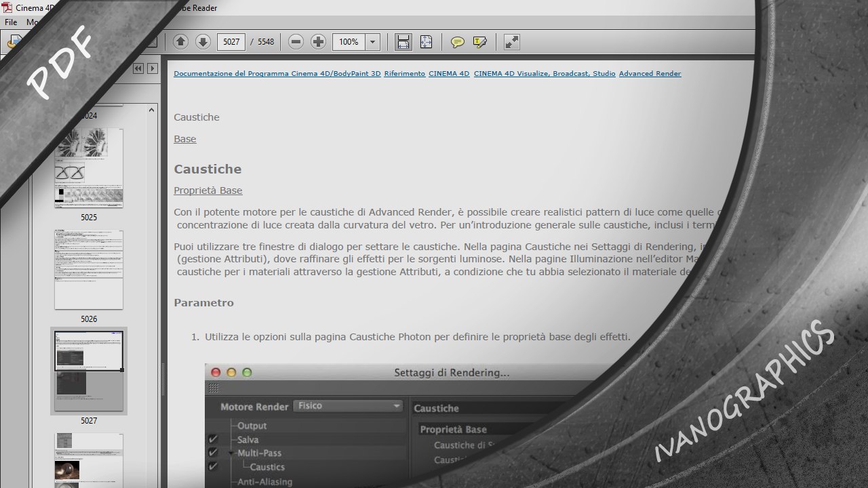Select Output in the render settings tree
The image size is (868, 488).
pos(252,426)
